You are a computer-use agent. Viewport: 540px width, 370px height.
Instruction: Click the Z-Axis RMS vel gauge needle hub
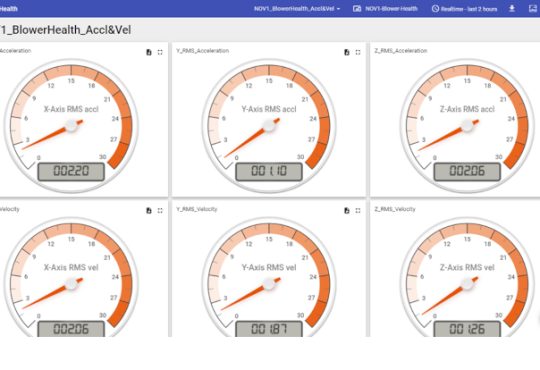467,284
